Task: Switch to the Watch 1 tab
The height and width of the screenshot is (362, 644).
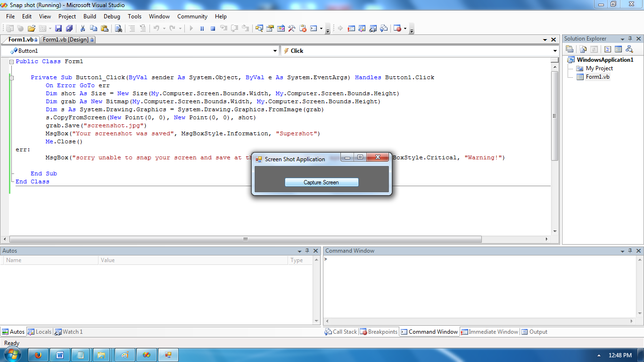Action: pyautogui.click(x=69, y=332)
